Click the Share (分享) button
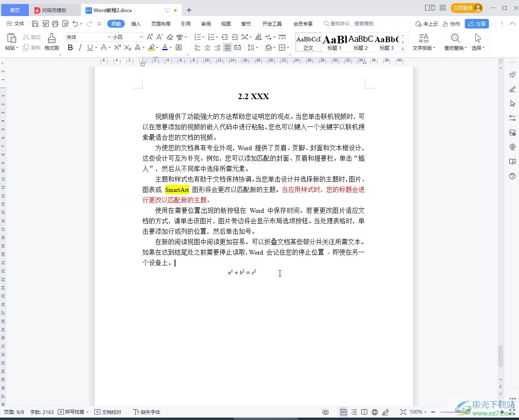The height and width of the screenshot is (420, 519). (477, 24)
